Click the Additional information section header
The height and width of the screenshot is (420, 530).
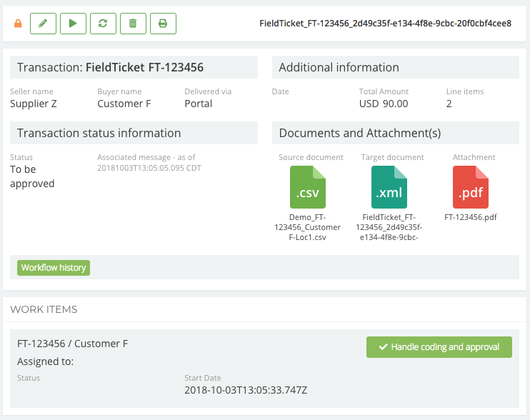tap(339, 68)
